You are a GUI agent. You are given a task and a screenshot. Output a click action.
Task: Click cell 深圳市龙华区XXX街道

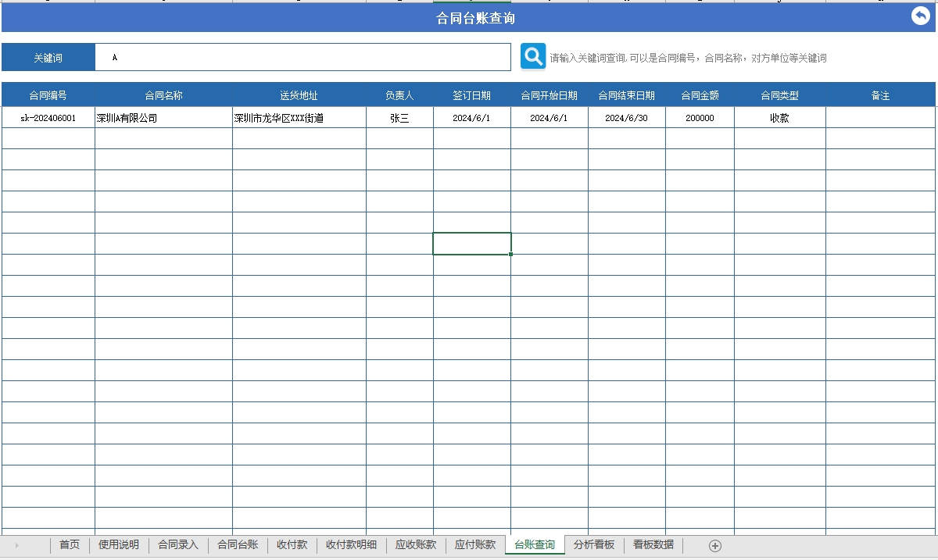click(299, 118)
